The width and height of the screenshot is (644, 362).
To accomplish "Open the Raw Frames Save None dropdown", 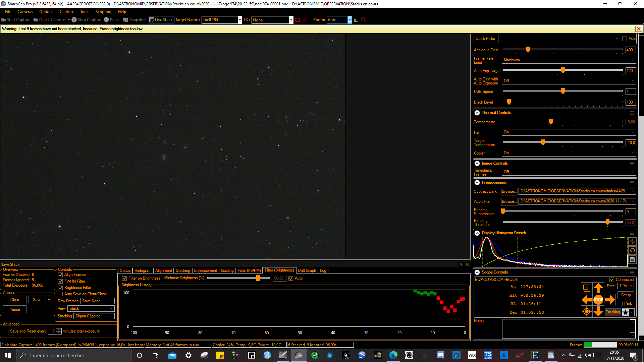I will 98,301.
